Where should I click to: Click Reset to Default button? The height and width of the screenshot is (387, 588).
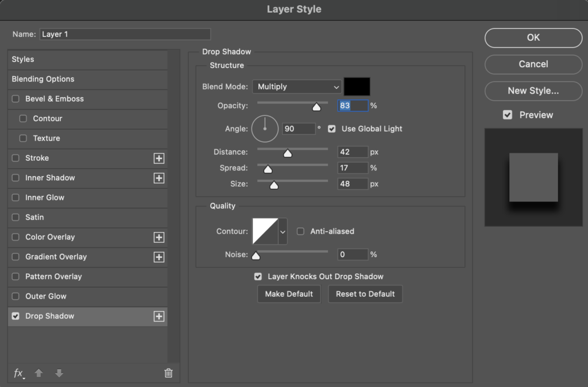(365, 294)
